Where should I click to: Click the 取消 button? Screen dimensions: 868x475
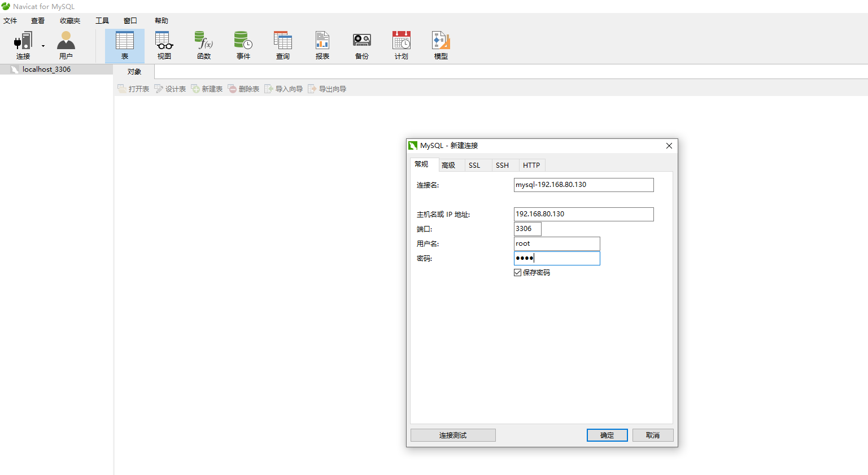point(653,435)
